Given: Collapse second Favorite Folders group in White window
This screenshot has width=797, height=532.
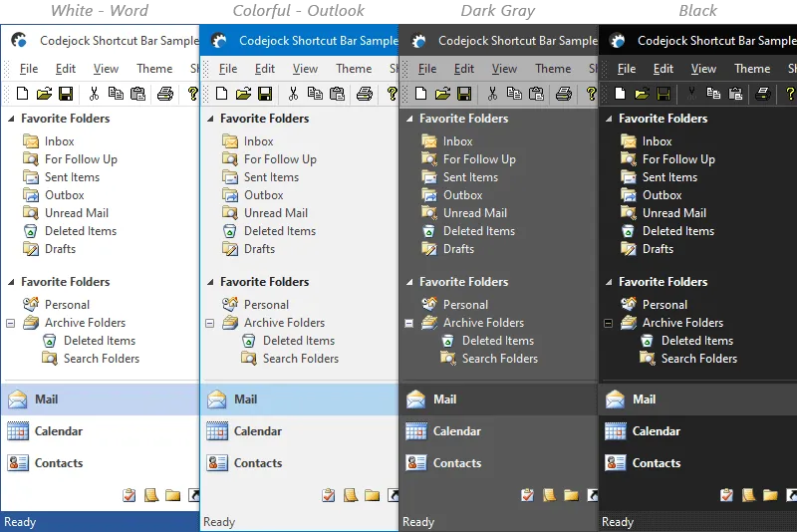Looking at the screenshot, I should pyautogui.click(x=11, y=282).
